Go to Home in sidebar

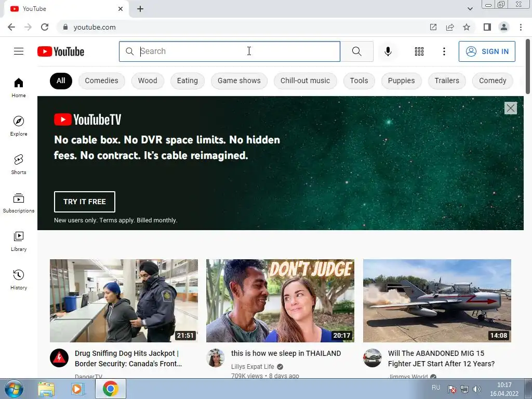[19, 87]
